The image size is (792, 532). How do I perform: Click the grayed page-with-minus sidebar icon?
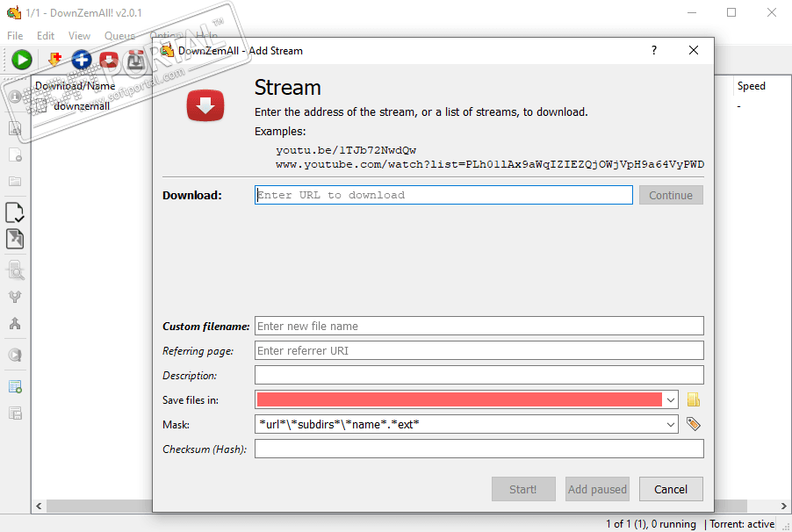(x=15, y=155)
